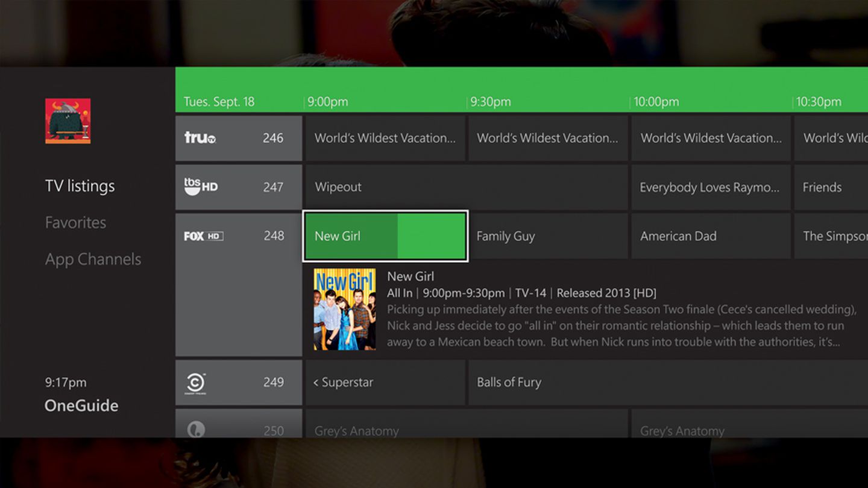Click the 10:00pm time slot header

click(x=656, y=101)
